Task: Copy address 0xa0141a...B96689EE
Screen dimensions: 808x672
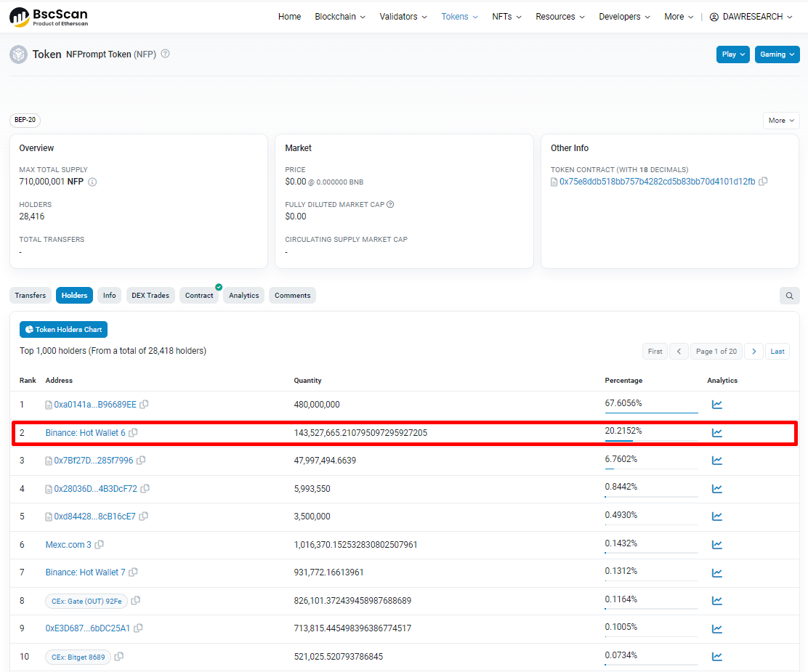Action: [145, 405]
